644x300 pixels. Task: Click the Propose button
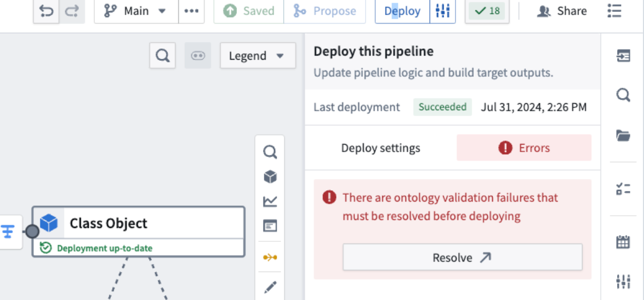(x=325, y=11)
